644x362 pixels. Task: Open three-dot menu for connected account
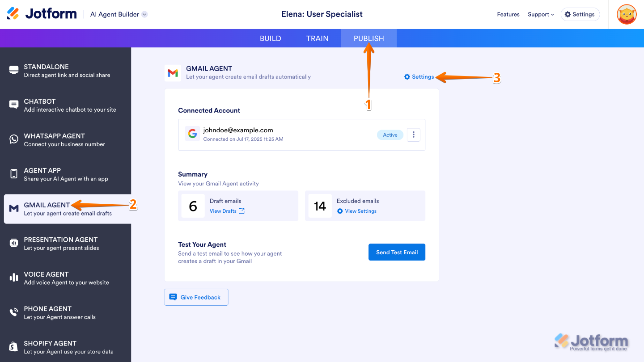(x=414, y=135)
